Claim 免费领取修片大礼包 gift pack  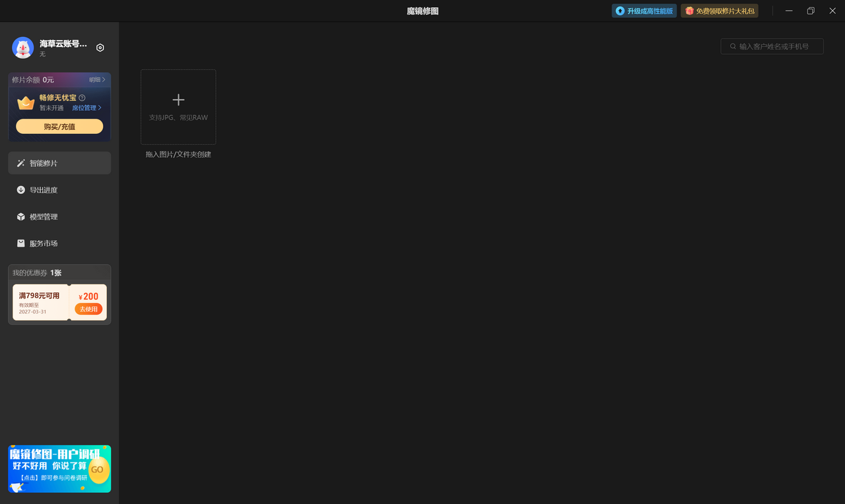click(720, 11)
